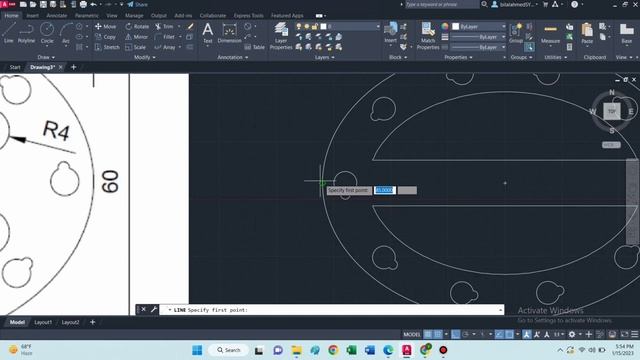Open the Parametric ribbon tab
Screen dimensions: 640x360
point(87,16)
